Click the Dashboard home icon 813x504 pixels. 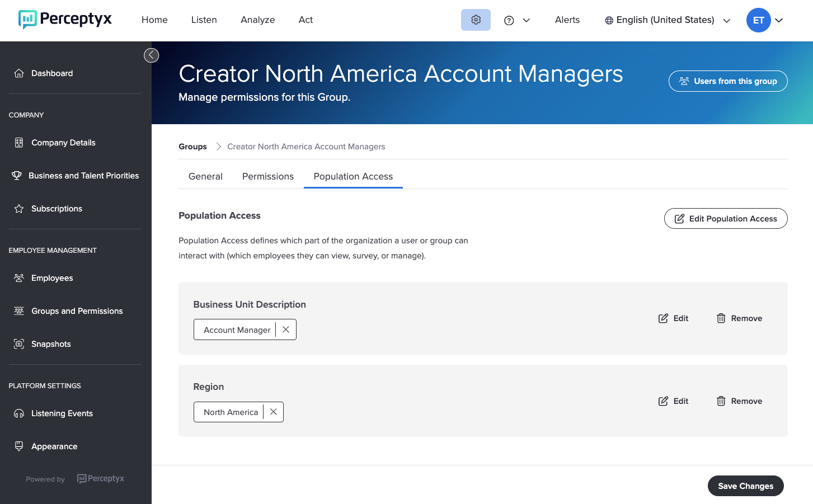tap(19, 73)
